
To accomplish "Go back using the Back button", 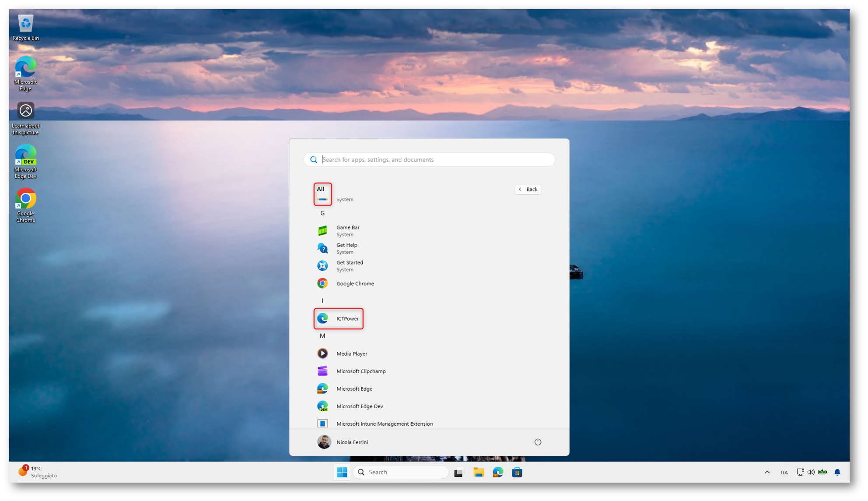I will coord(528,189).
